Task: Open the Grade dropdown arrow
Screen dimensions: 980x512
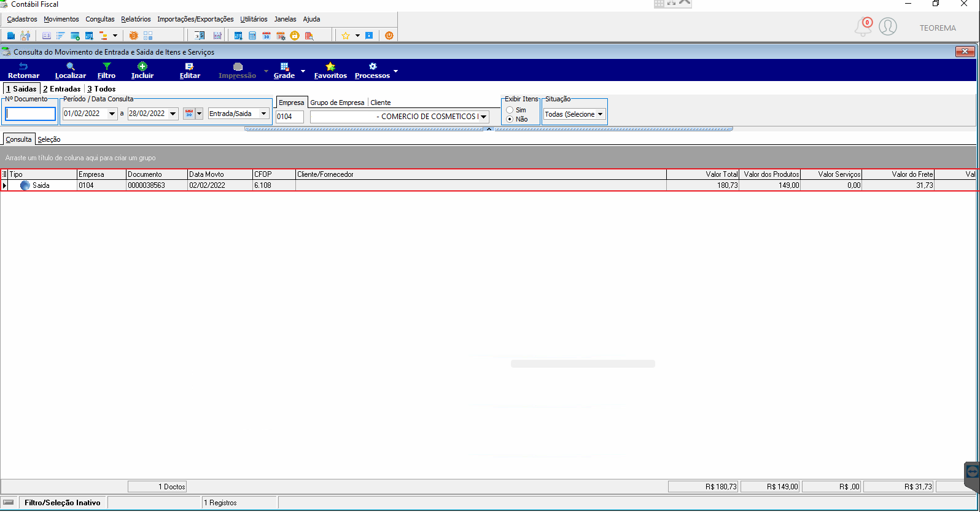Action: 303,71
